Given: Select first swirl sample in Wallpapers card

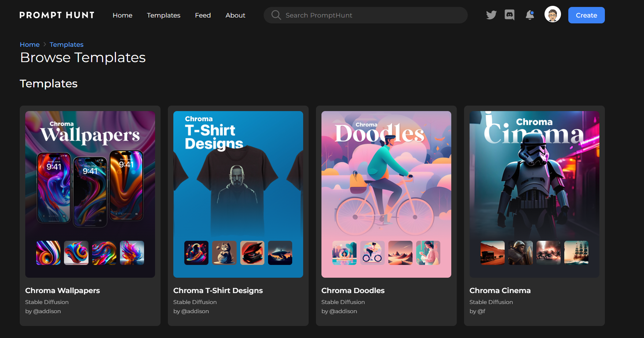Looking at the screenshot, I should (48, 253).
